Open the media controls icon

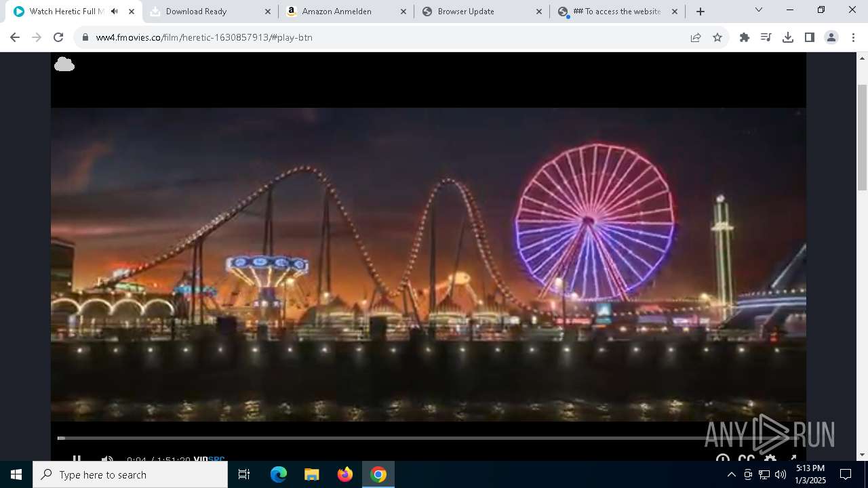tap(766, 37)
